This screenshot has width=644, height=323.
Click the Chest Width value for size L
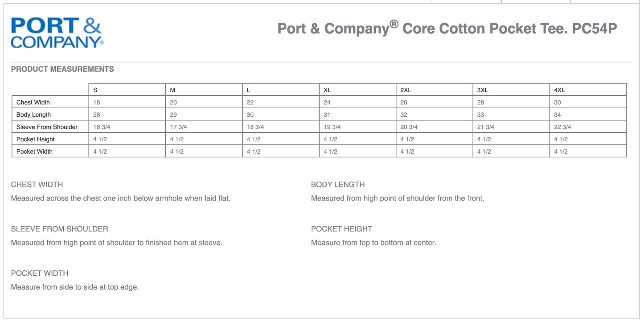pos(250,102)
